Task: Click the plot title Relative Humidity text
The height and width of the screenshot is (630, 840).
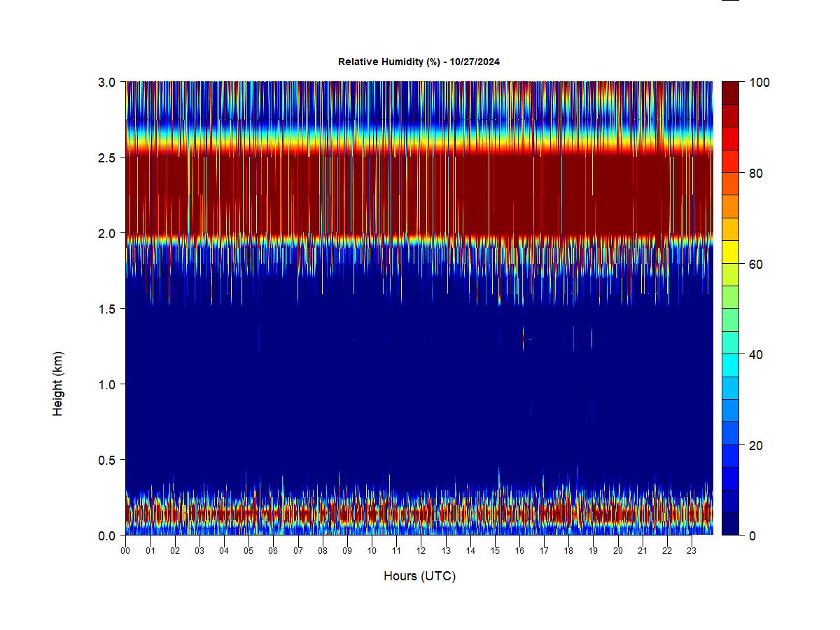Action: click(x=419, y=62)
